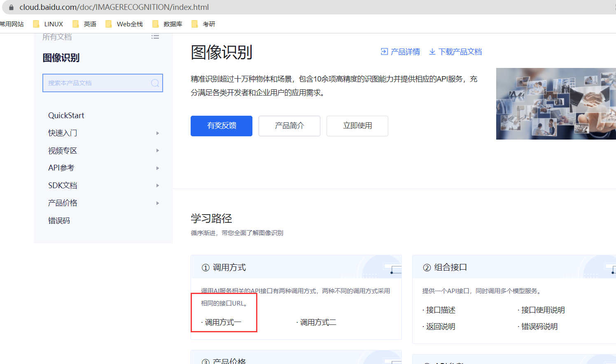Click the address bar URL
This screenshot has height=364, width=616.
tap(114, 7)
